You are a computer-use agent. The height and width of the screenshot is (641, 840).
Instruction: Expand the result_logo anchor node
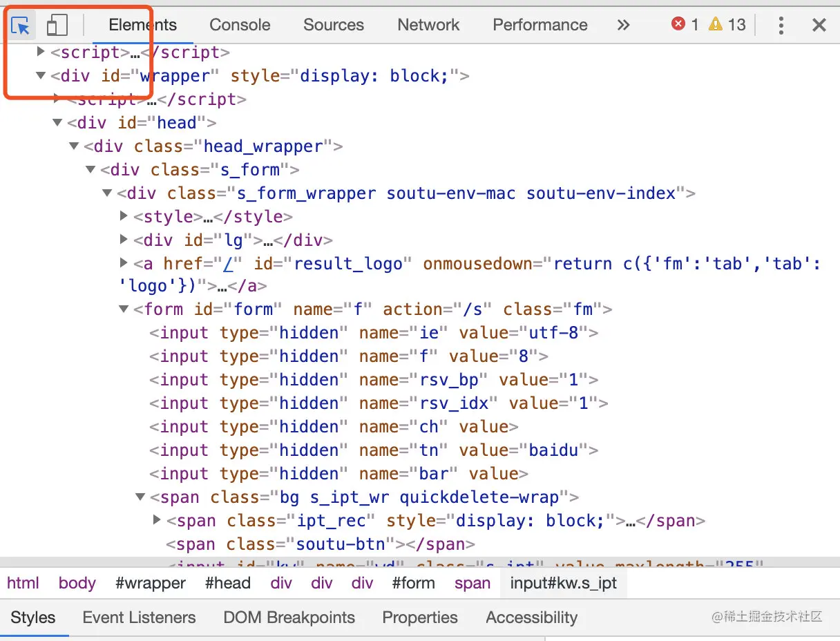click(x=124, y=263)
